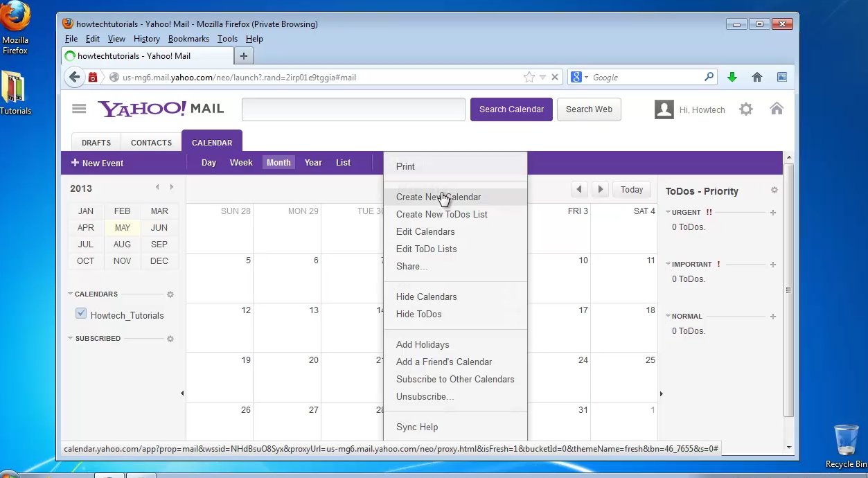The width and height of the screenshot is (868, 478).
Task: Open the Google search engine dropdown
Action: click(x=586, y=78)
